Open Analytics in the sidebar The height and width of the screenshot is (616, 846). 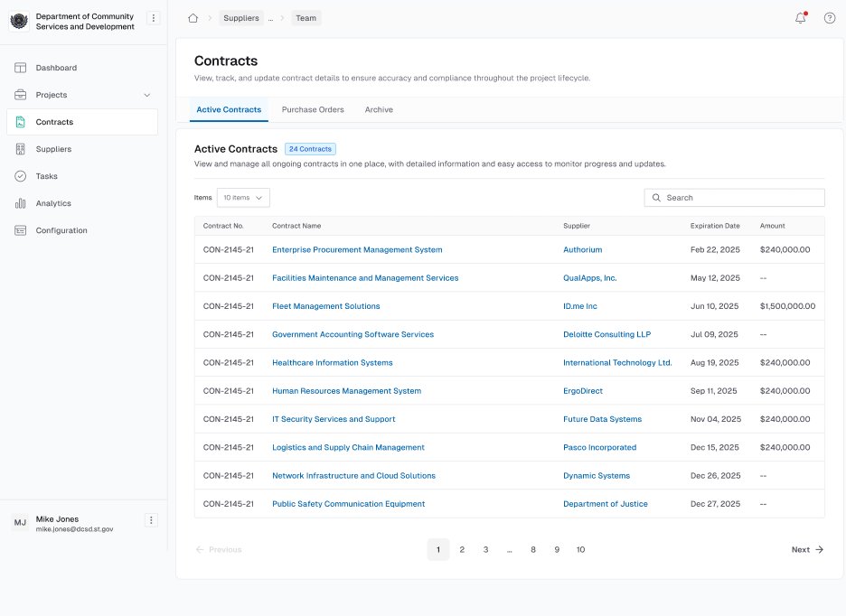click(53, 203)
